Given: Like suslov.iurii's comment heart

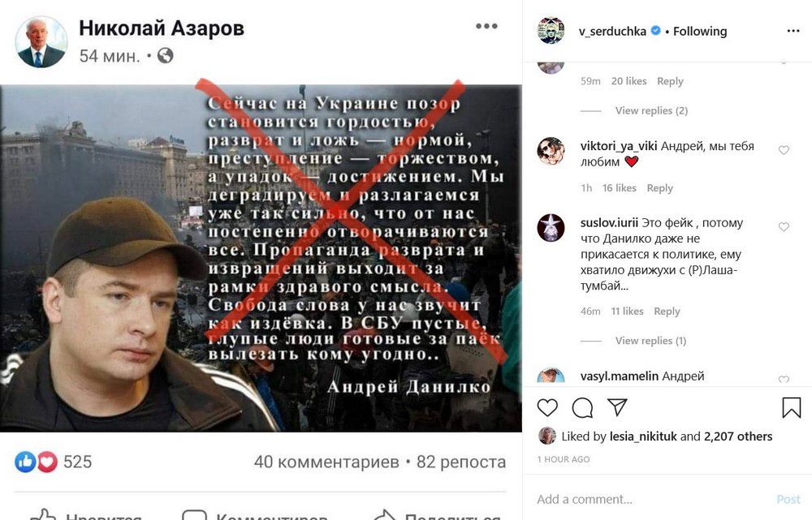Looking at the screenshot, I should click(784, 226).
